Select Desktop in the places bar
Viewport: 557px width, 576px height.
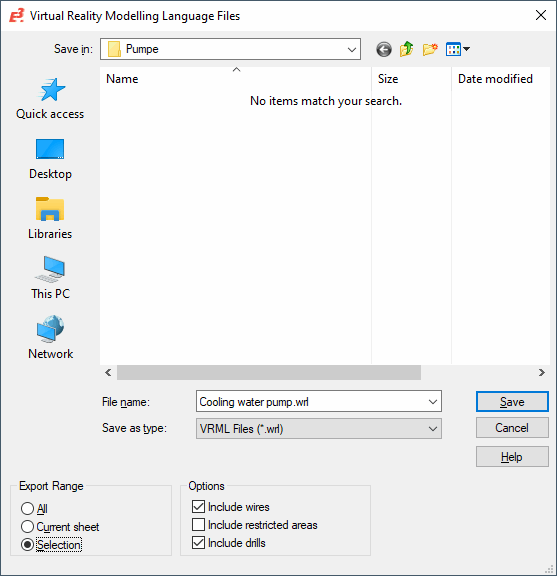click(50, 159)
